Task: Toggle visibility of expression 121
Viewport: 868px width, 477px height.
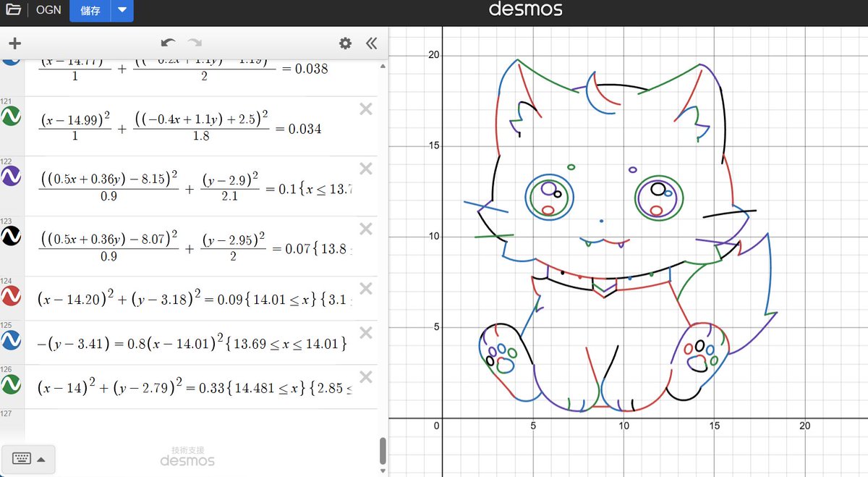Action: click(12, 116)
